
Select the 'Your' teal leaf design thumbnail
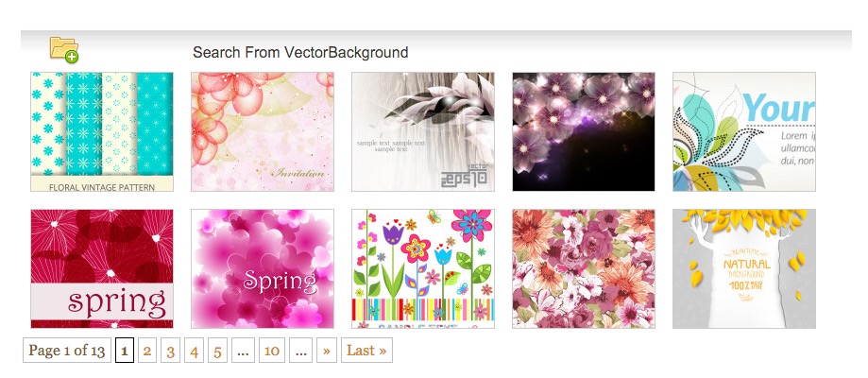coord(744,132)
